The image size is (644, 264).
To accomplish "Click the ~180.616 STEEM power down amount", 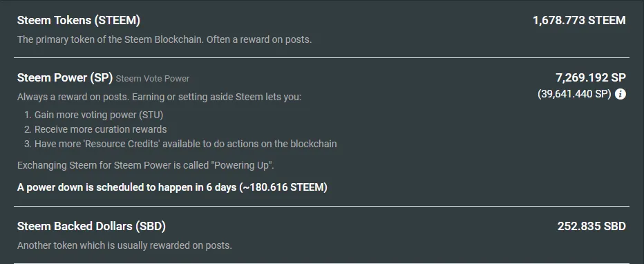I will [283, 187].
